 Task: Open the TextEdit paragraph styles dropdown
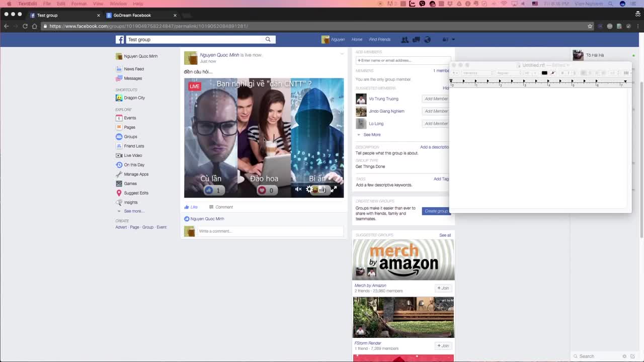[455, 73]
